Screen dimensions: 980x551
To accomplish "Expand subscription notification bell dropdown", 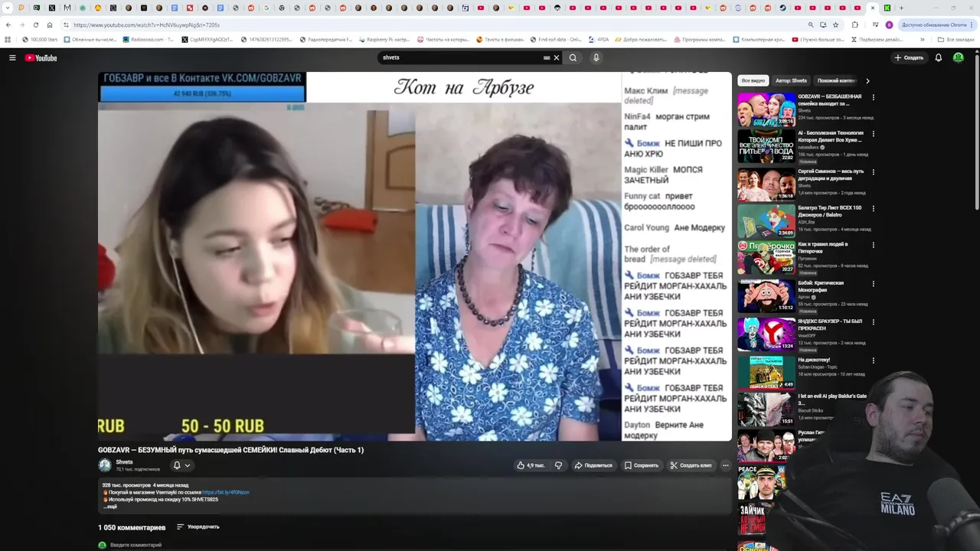I will (x=181, y=465).
